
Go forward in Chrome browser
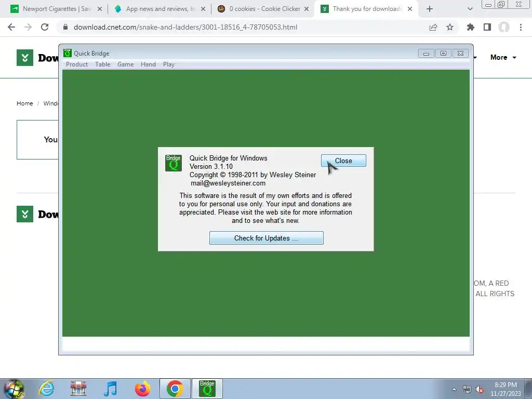click(28, 27)
